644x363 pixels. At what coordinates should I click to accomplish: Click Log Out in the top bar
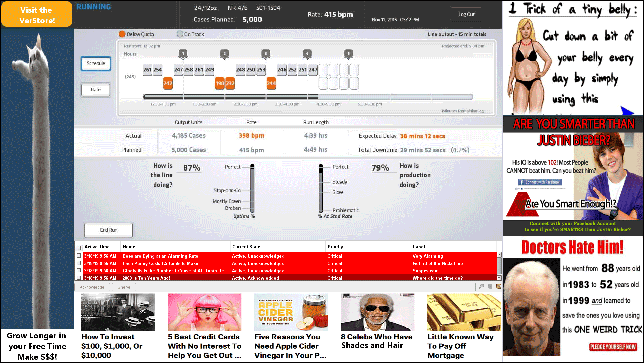pos(466,14)
